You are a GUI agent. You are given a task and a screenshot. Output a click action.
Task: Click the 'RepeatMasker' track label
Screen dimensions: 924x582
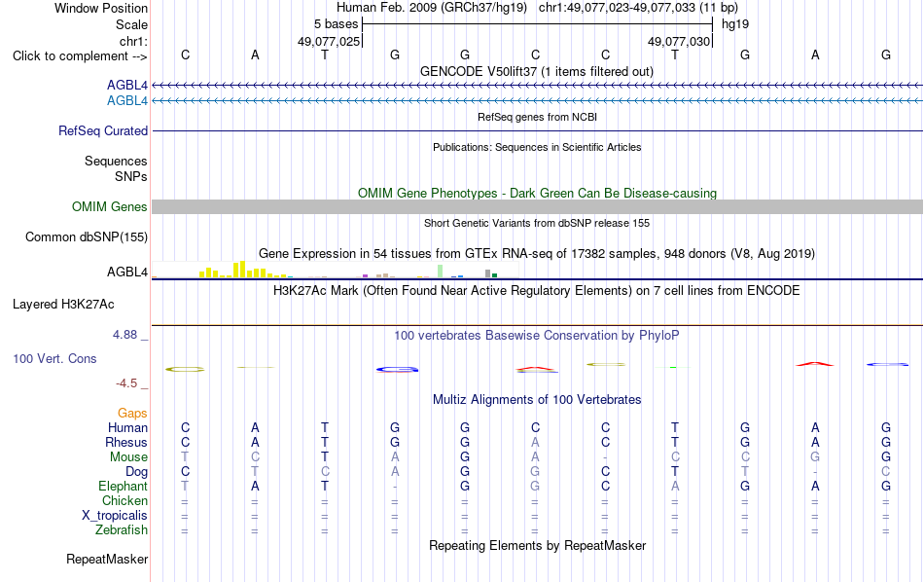tap(107, 559)
